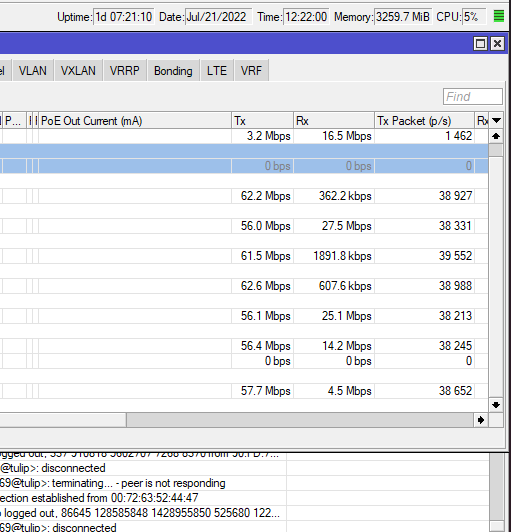The height and width of the screenshot is (532, 511).
Task: Click the vertical scrollbar down arrow
Action: 496,405
